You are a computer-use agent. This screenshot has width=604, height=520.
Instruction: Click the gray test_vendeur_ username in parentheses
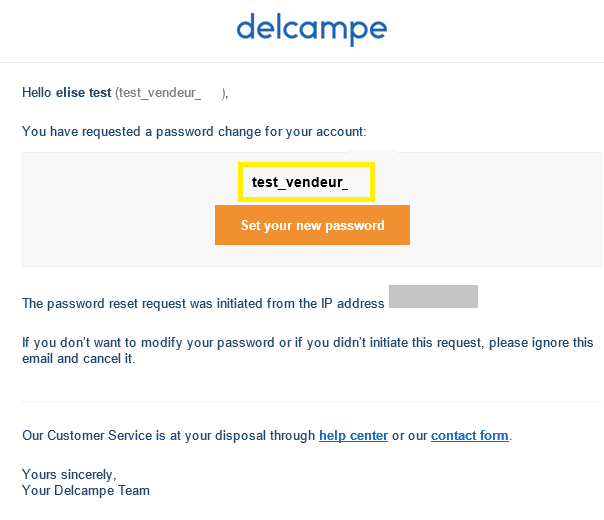tap(158, 93)
